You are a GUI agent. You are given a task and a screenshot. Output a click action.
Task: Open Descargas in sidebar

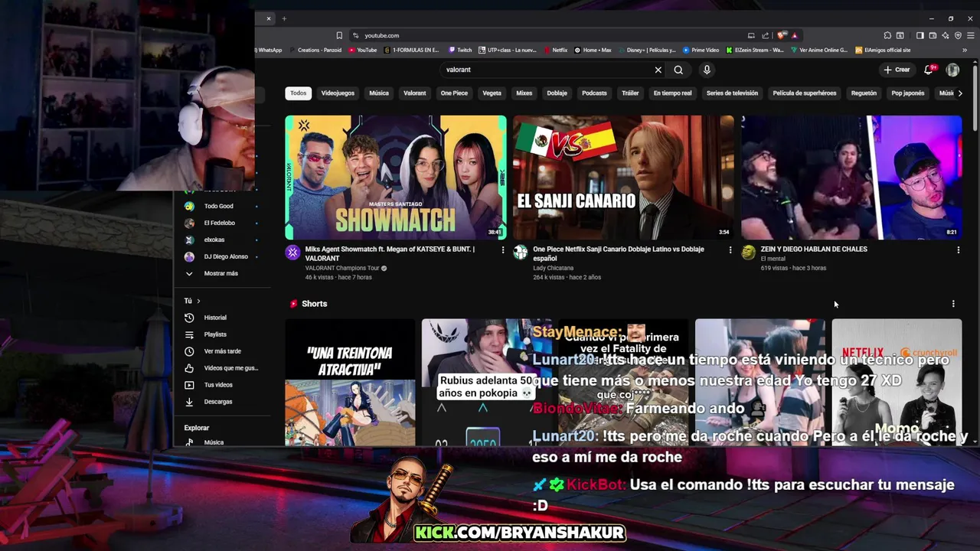tap(217, 402)
